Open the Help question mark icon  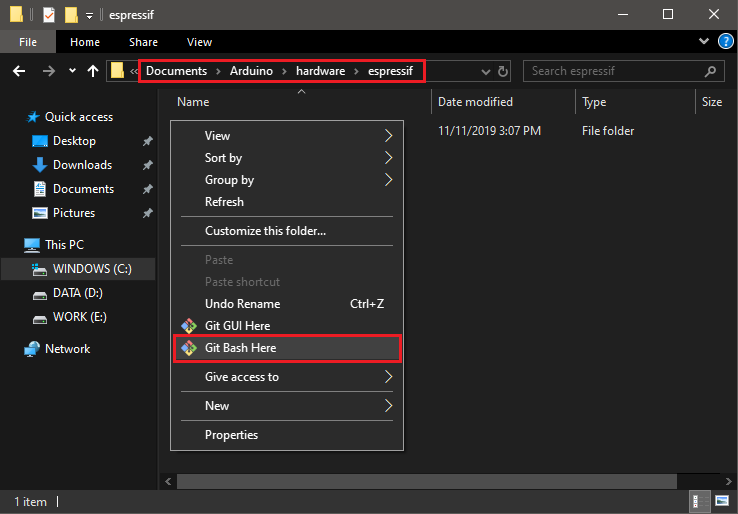[x=726, y=41]
